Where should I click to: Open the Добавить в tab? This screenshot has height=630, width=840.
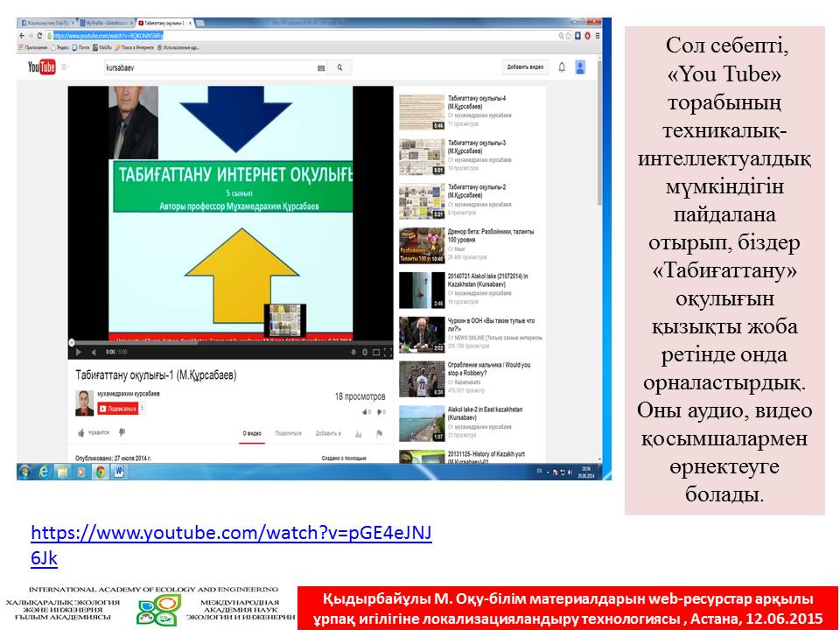[328, 433]
